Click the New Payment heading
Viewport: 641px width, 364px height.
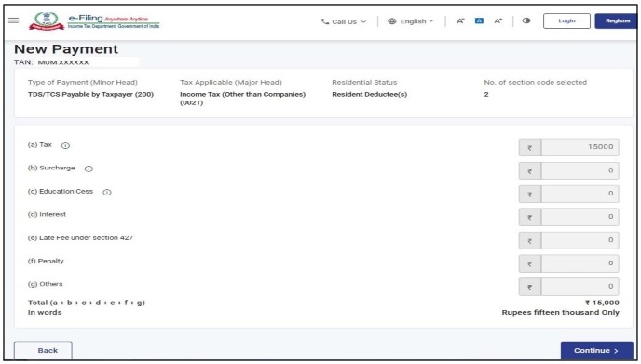point(66,49)
